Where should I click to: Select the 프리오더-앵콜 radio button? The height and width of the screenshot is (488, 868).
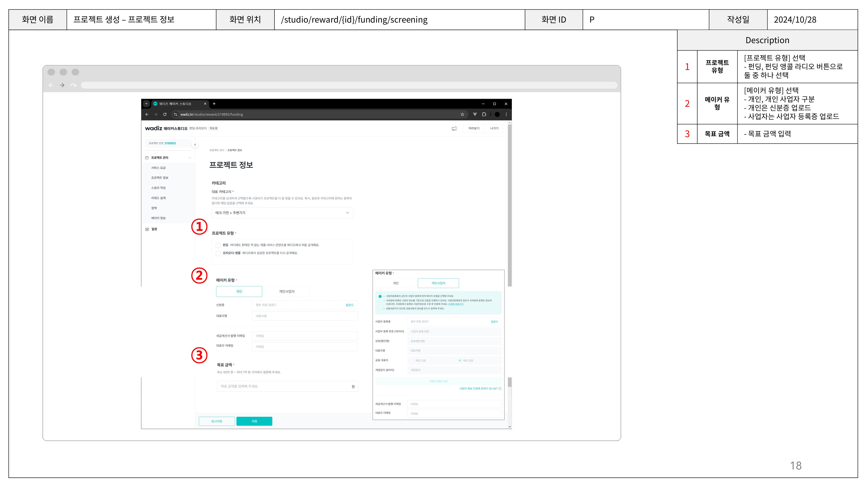point(218,253)
